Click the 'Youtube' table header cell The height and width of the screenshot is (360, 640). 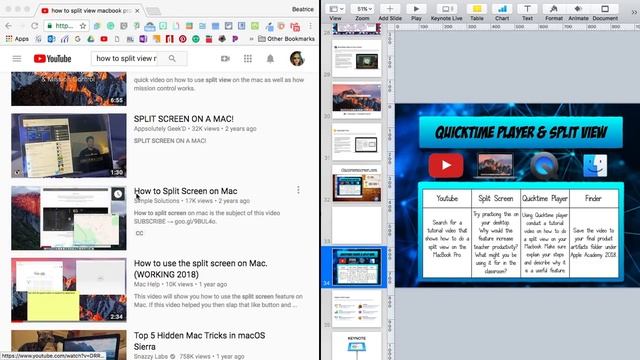point(447,199)
